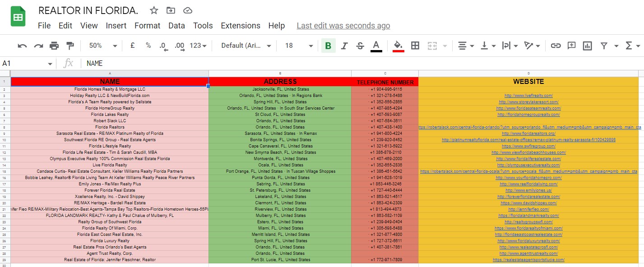Undo the last action
Viewport: 644px width, 267px height.
pos(22,46)
